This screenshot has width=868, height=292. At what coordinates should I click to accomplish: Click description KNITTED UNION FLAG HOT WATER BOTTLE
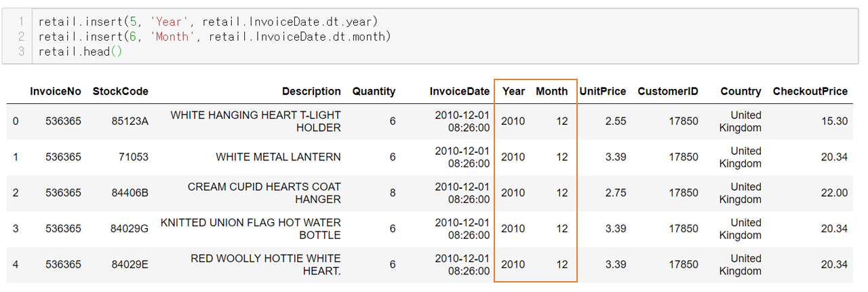click(x=251, y=229)
